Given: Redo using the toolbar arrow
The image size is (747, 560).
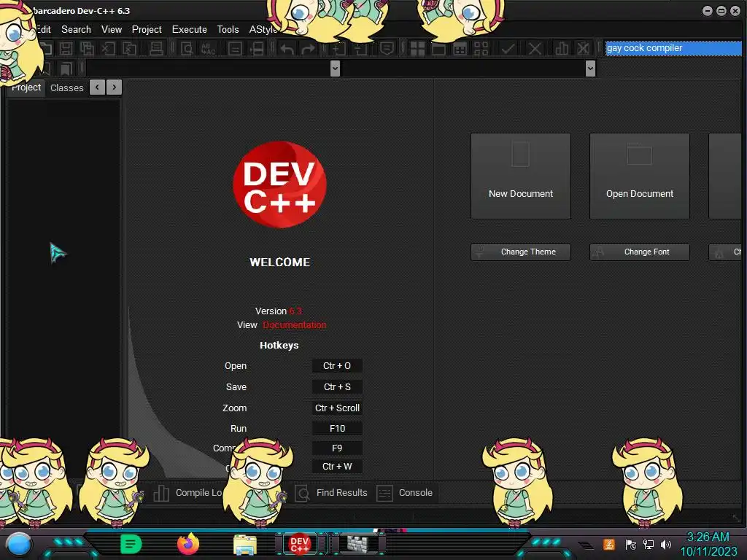Looking at the screenshot, I should (309, 48).
